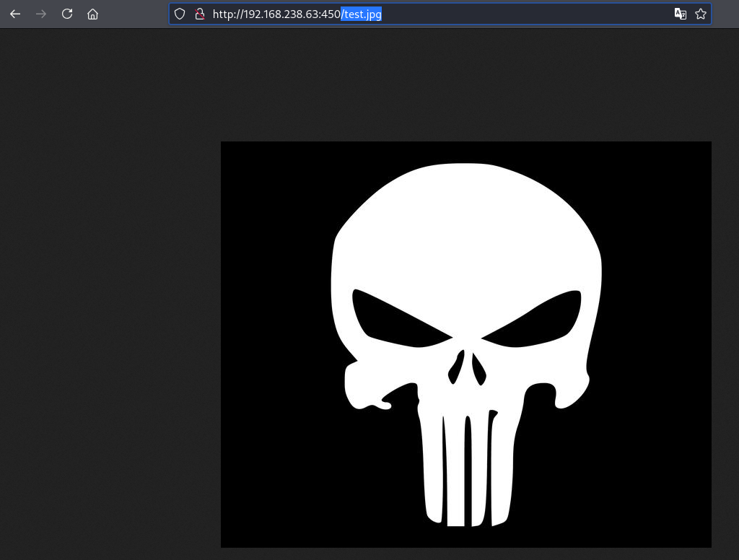Reload the current page
This screenshot has height=560, width=739.
tap(67, 14)
